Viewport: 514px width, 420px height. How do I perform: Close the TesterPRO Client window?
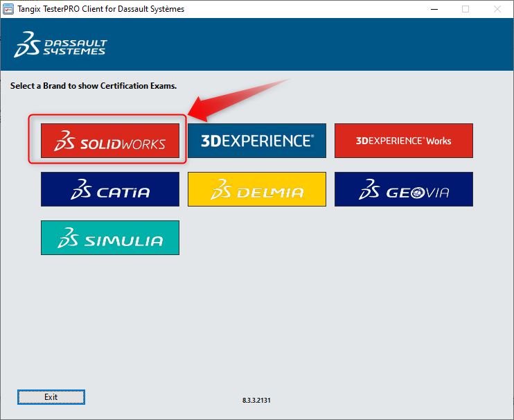497,9
